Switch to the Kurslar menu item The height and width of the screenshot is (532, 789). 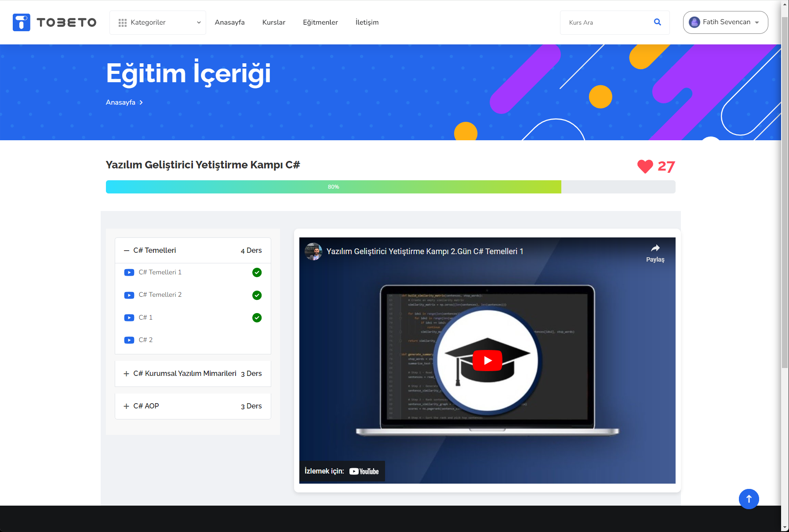273,22
